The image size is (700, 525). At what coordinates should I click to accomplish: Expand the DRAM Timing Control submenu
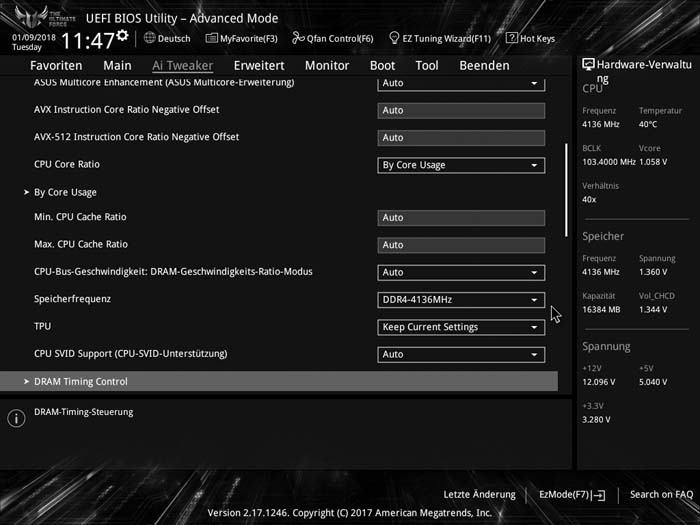[279, 381]
